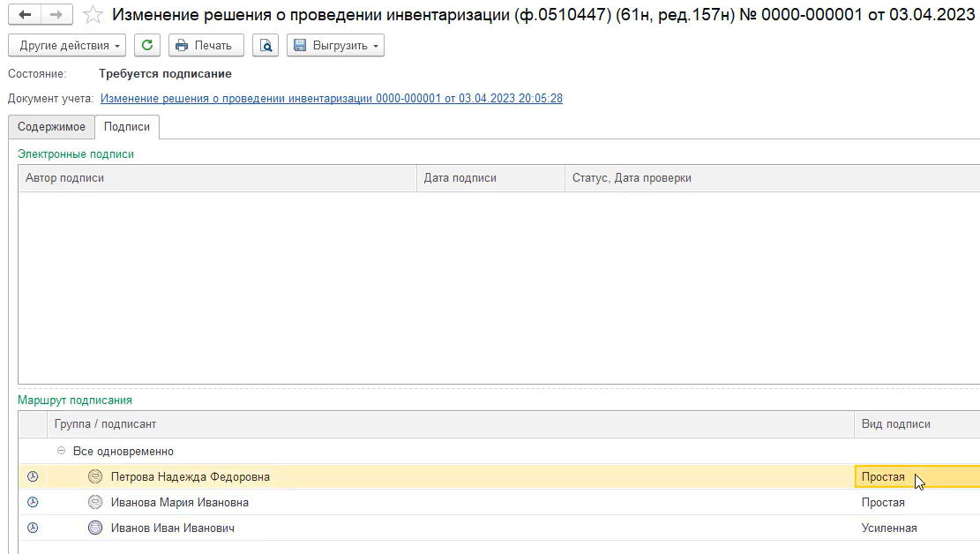Click the back arrow navigation icon
Screen dimensions: 980x554
[x=25, y=14]
